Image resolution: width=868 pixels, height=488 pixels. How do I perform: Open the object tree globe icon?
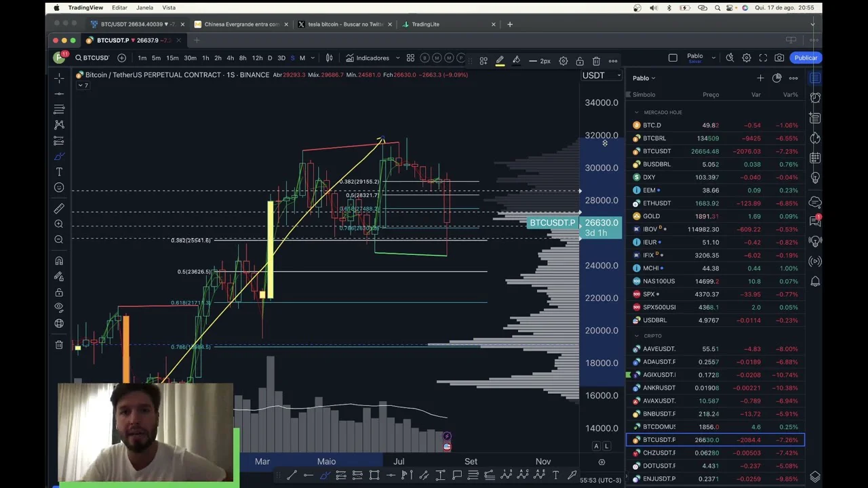[x=59, y=323]
